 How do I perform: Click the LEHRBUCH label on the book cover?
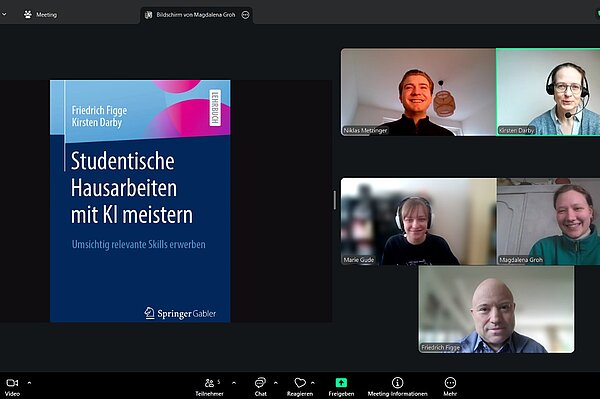(x=215, y=108)
